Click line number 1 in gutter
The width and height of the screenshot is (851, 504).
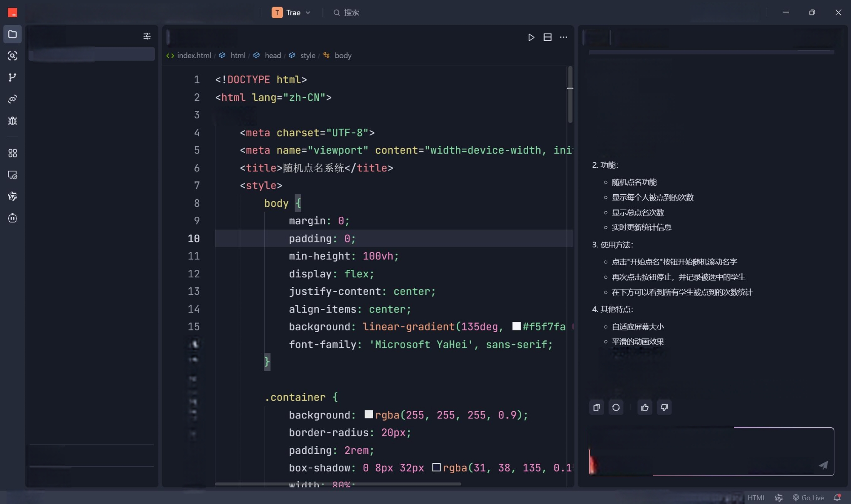point(197,79)
